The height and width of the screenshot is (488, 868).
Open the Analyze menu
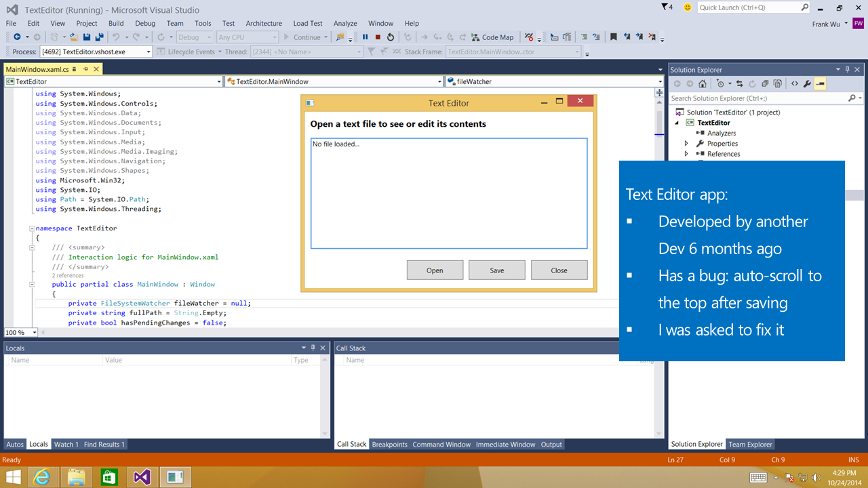(x=345, y=23)
